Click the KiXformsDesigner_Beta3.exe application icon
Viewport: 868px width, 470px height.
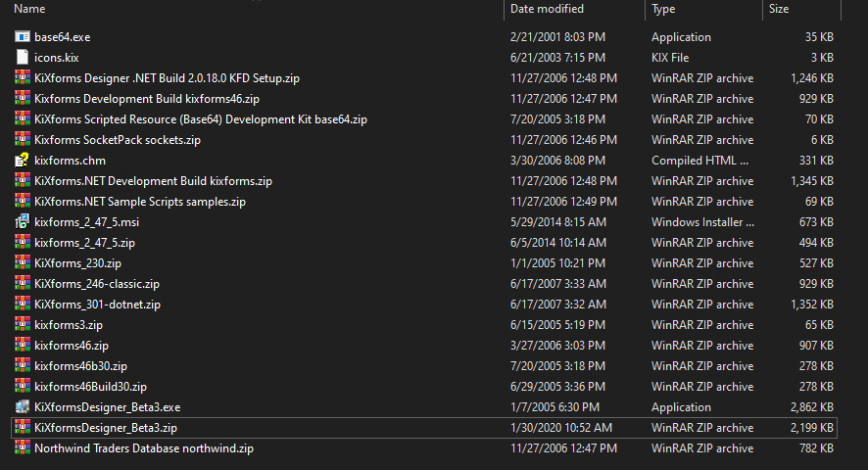[23, 407]
